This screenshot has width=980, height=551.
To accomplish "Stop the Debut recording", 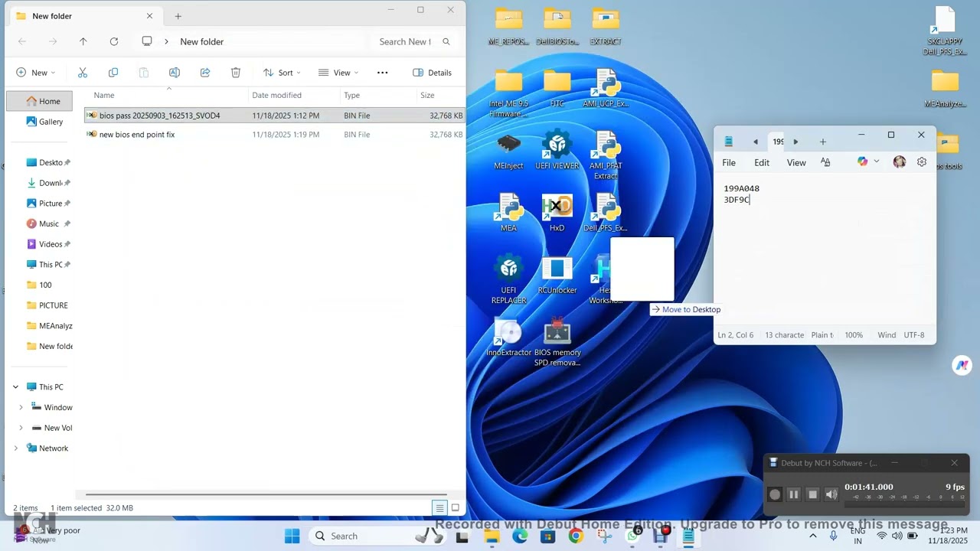I will tap(813, 494).
